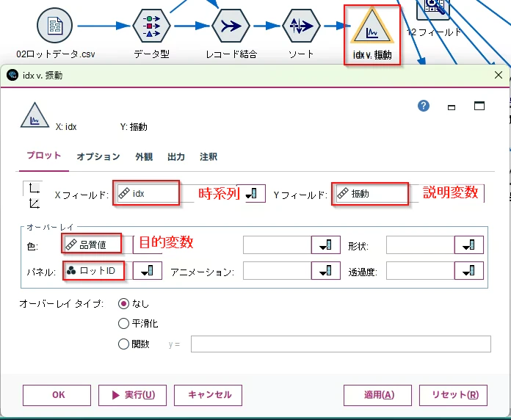The width and height of the screenshot is (511, 420).
Task: Click the リセット(R) reset button
Action: [x=453, y=395]
